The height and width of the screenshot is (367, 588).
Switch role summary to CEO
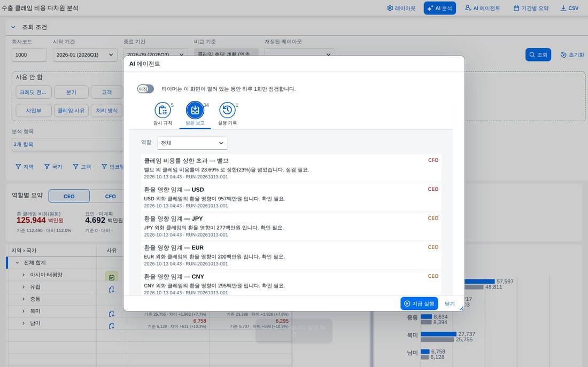point(69,196)
